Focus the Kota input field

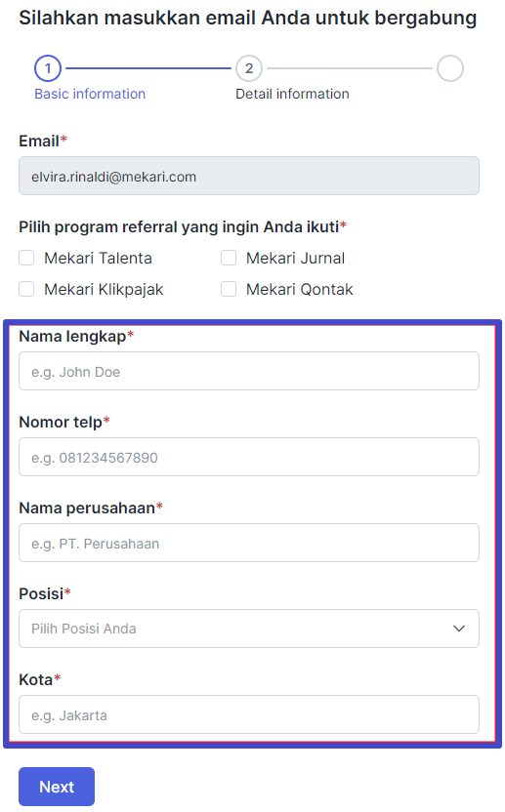249,714
